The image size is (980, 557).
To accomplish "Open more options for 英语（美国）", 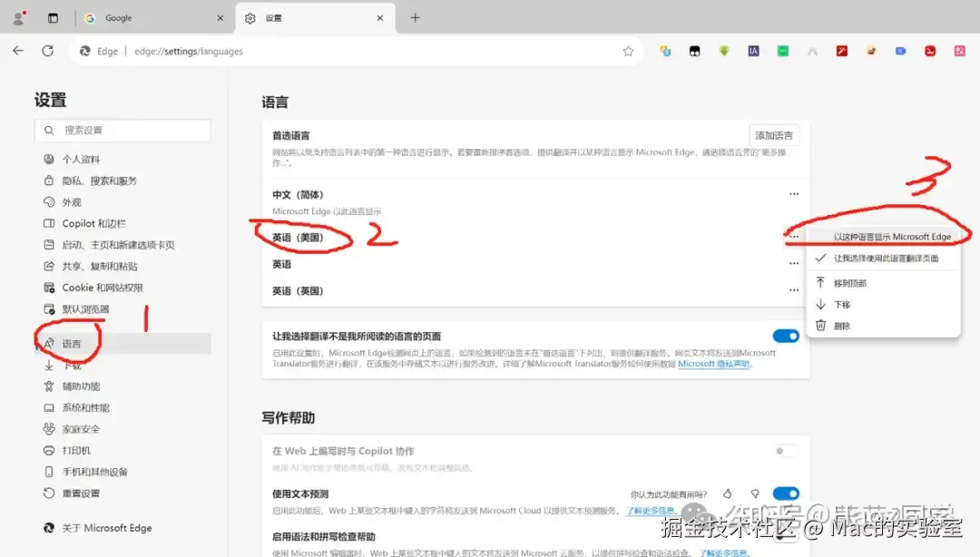I will pyautogui.click(x=794, y=237).
